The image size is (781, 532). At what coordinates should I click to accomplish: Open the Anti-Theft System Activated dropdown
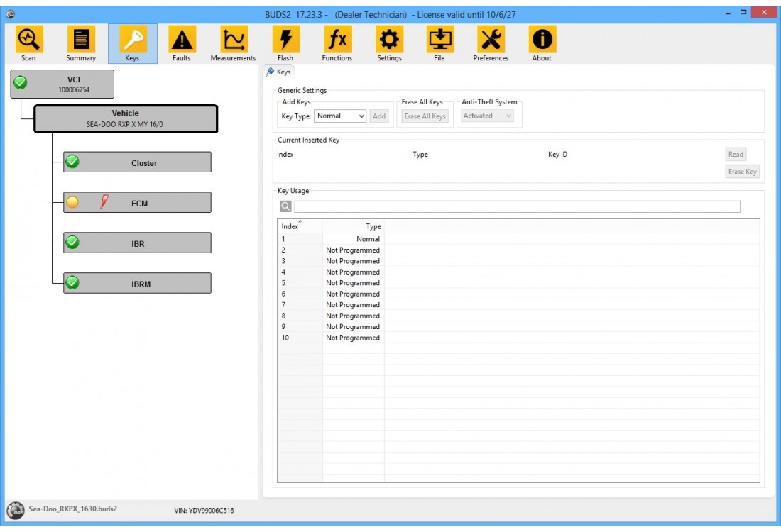pyautogui.click(x=488, y=116)
